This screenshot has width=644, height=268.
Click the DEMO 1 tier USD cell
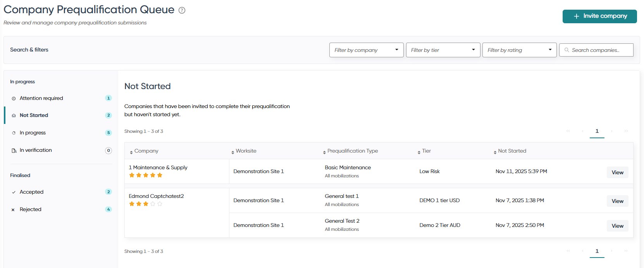tap(439, 201)
